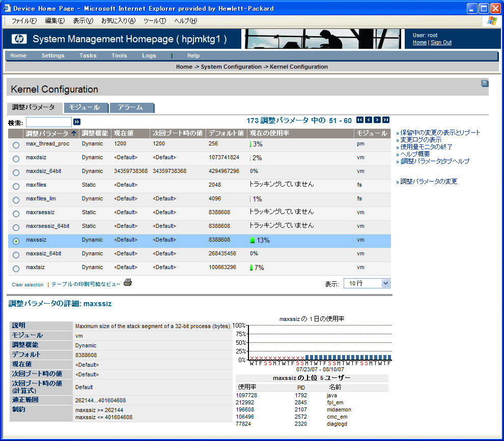
Task: Select the maxrsessiz_64bit radio button
Action: coord(16,227)
